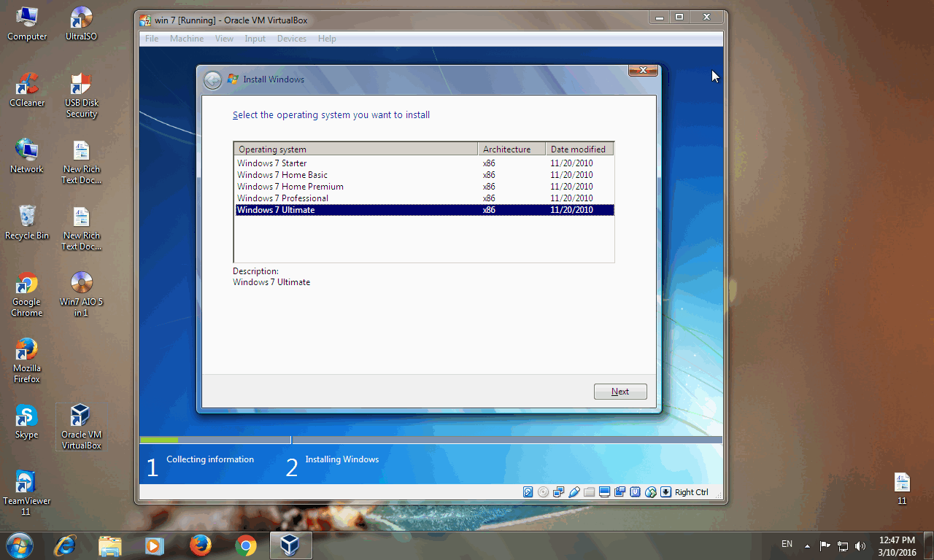Click the EN language indicator
This screenshot has height=560, width=934.
tap(787, 544)
